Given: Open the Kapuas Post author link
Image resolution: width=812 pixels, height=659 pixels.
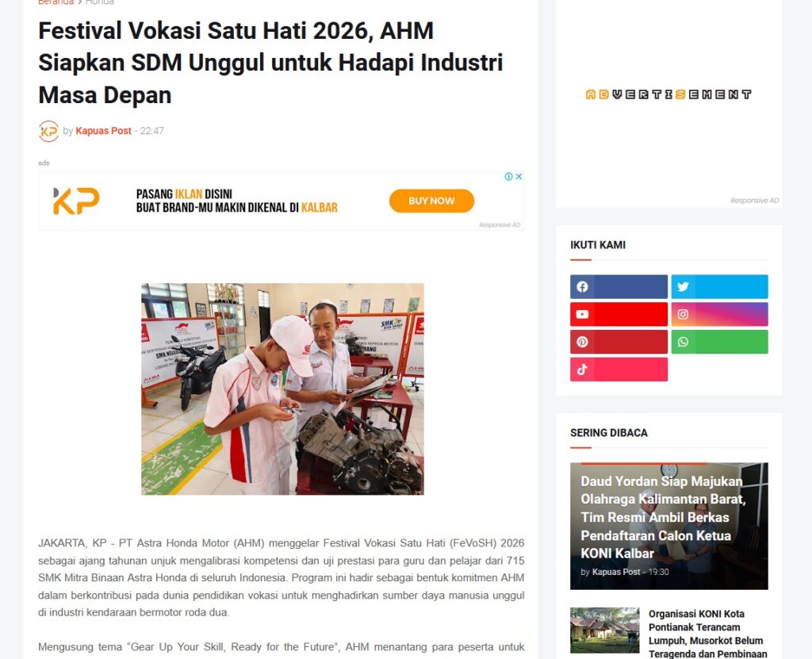Looking at the screenshot, I should point(104,131).
